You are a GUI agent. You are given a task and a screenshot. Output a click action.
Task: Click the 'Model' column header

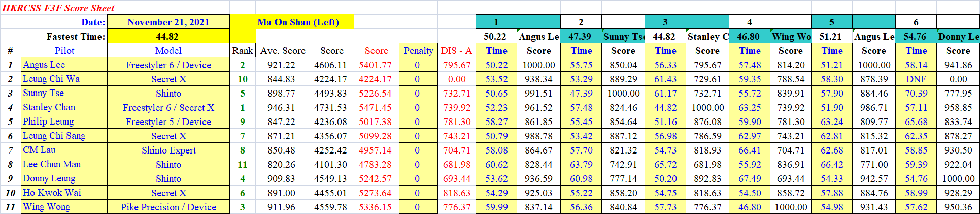(168, 50)
